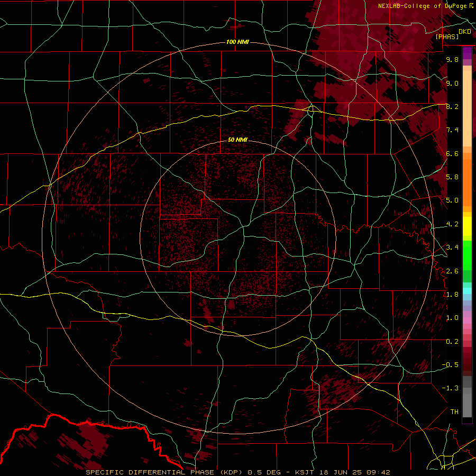476x476 pixels.
Task: Click the 9.0 value on color scale
Action: click(452, 83)
